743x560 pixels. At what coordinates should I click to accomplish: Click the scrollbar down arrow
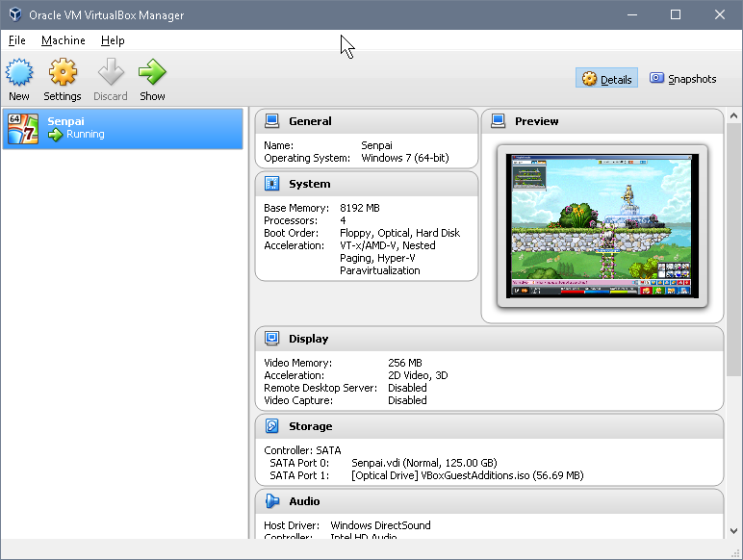click(x=733, y=531)
